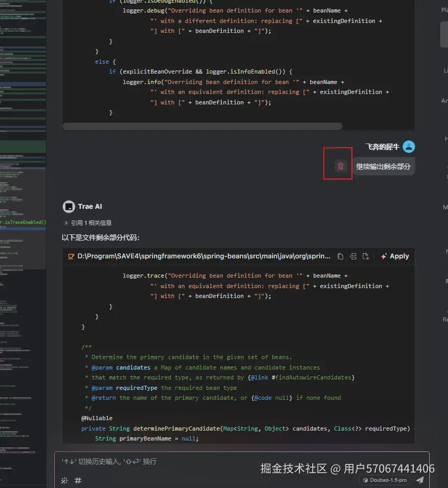The width and height of the screenshot is (448, 488).
Task: Click the Trae AI logo icon
Action: pos(68,207)
